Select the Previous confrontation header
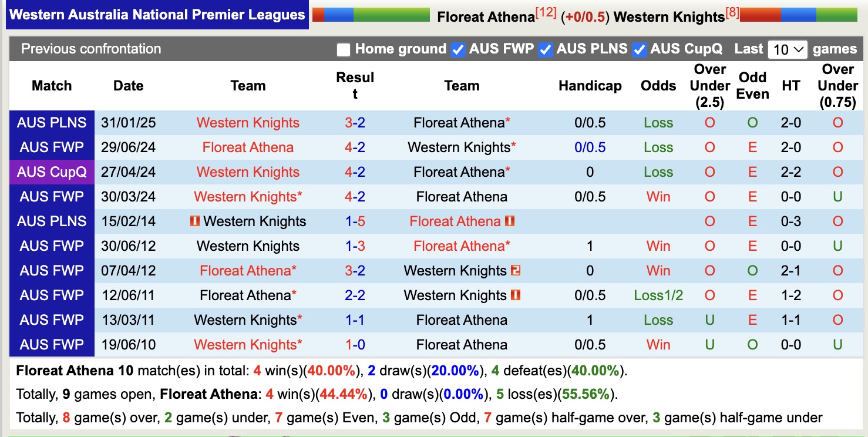This screenshot has width=868, height=437. [91, 49]
